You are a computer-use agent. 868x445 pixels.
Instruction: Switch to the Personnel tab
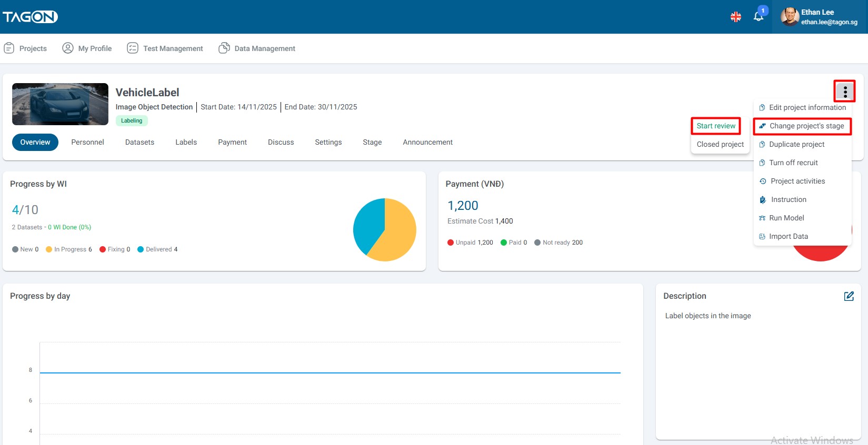click(x=87, y=142)
